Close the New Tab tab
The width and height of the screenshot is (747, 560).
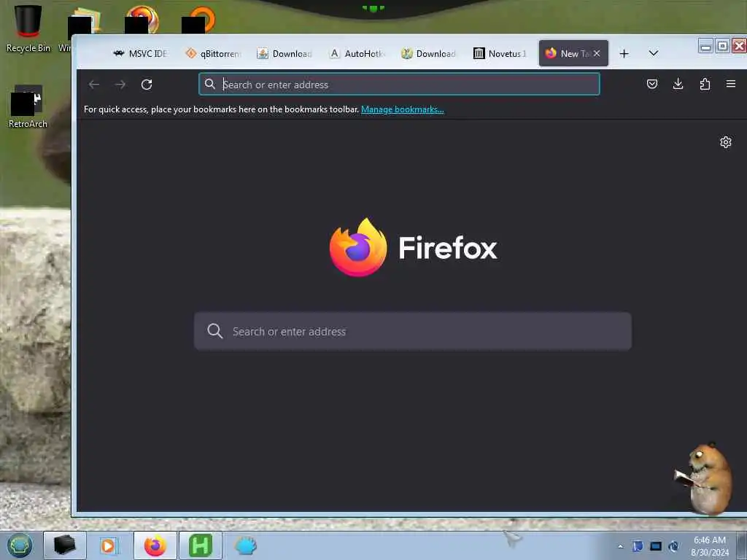[597, 53]
